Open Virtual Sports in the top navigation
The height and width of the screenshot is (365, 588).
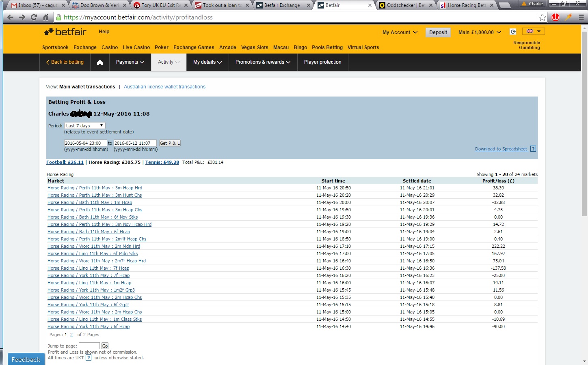pos(363,47)
